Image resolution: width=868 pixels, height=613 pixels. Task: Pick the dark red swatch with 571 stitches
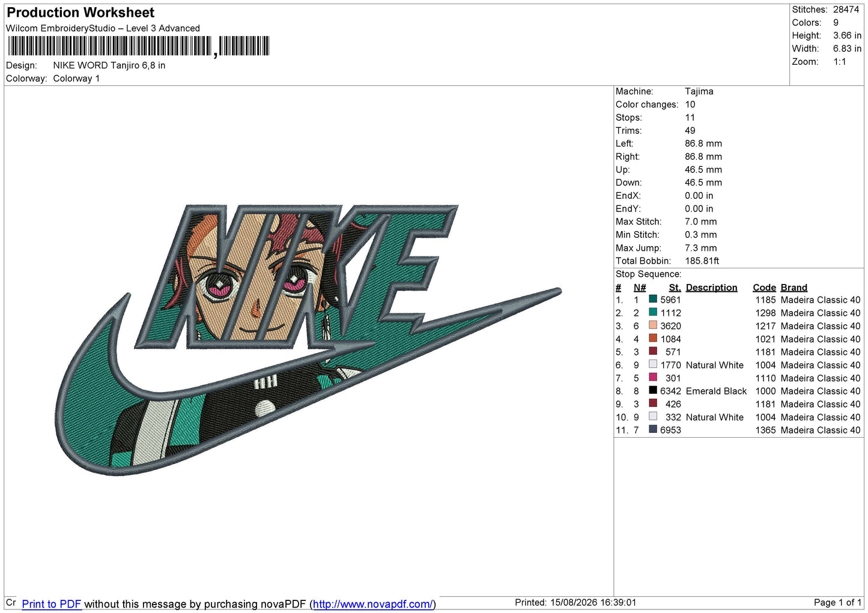pyautogui.click(x=653, y=351)
